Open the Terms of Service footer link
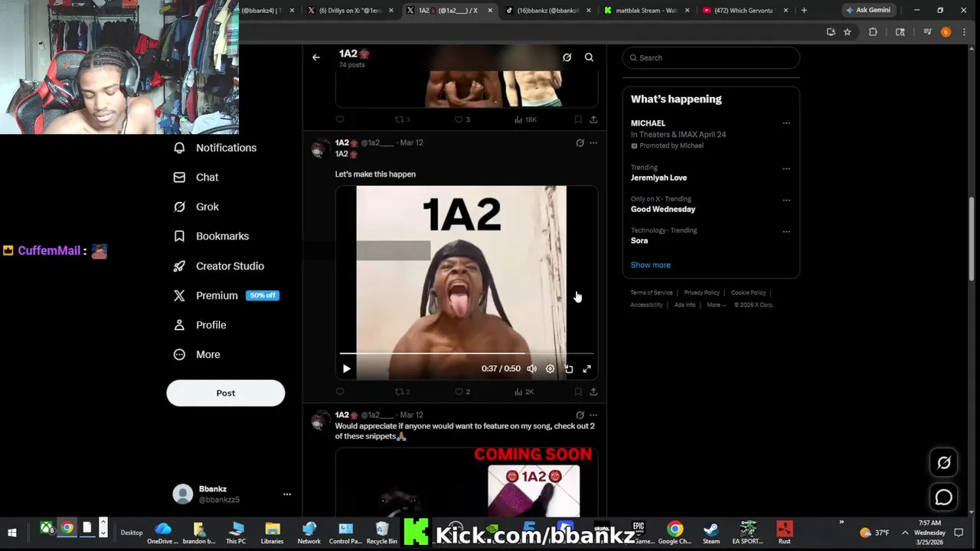Image resolution: width=980 pixels, height=551 pixels. pos(652,292)
